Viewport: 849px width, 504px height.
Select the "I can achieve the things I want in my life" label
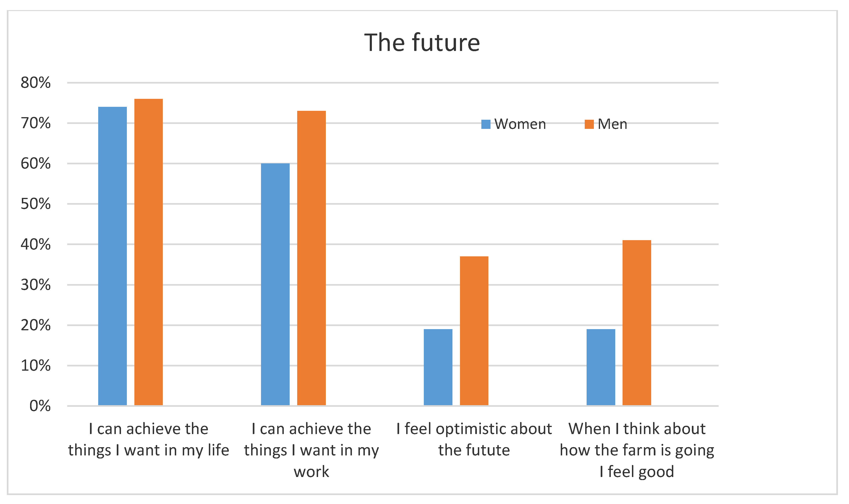148,439
